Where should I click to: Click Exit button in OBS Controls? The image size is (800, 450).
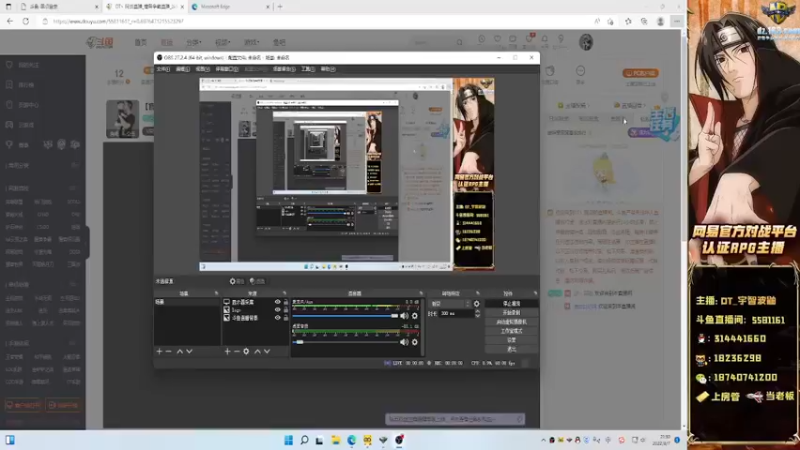coord(512,349)
